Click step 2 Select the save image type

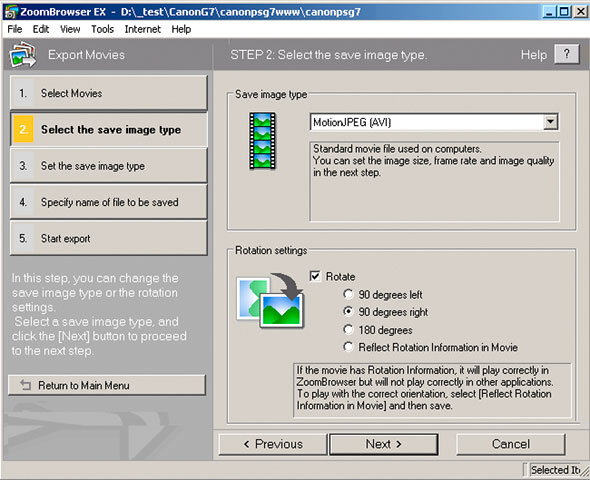point(108,129)
